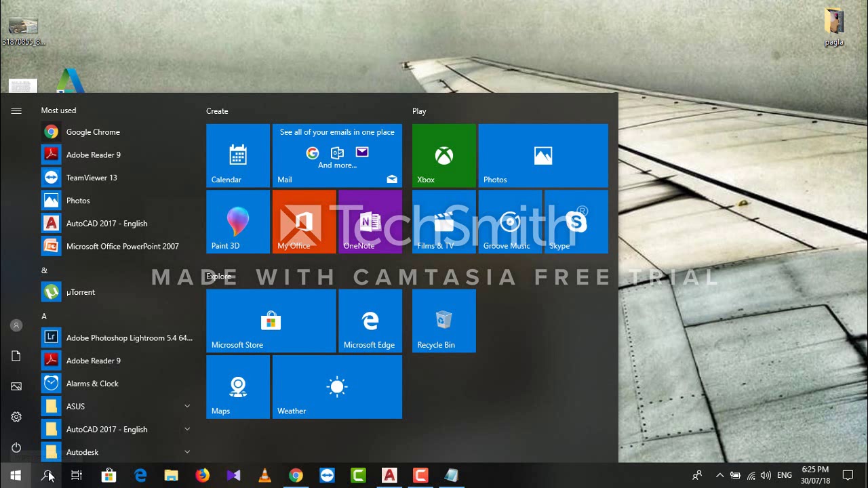
Task: Click the Power icon in Start sidebar
Action: [16, 447]
